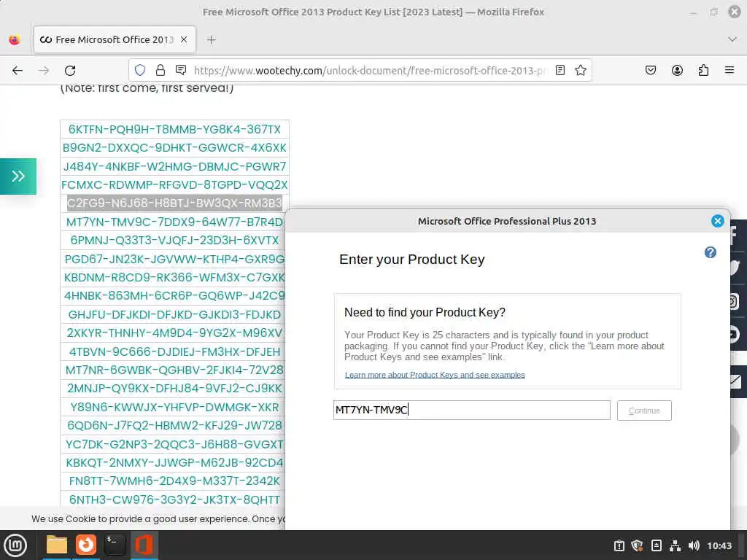Switch to the Office taskbar icon
Viewport: 747px width, 560px height.
[144, 545]
